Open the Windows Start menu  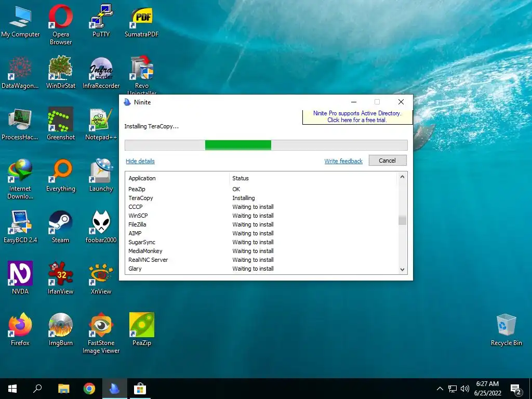[12, 389]
